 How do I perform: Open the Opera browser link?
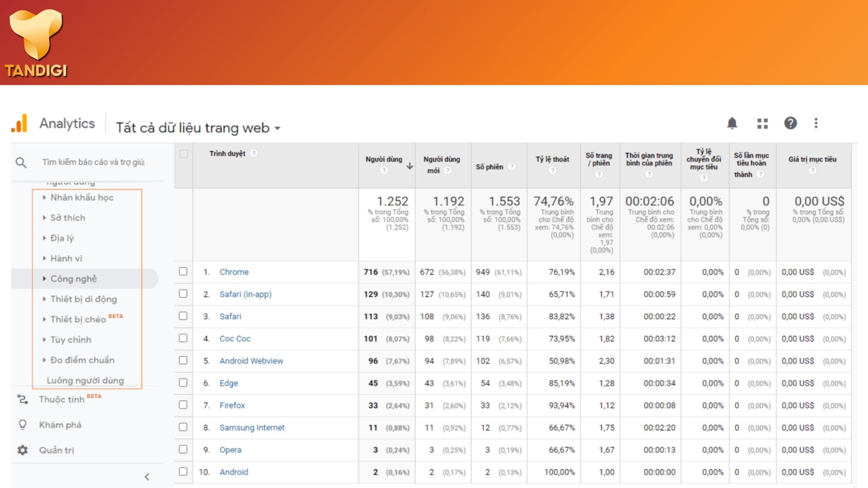[x=231, y=450]
